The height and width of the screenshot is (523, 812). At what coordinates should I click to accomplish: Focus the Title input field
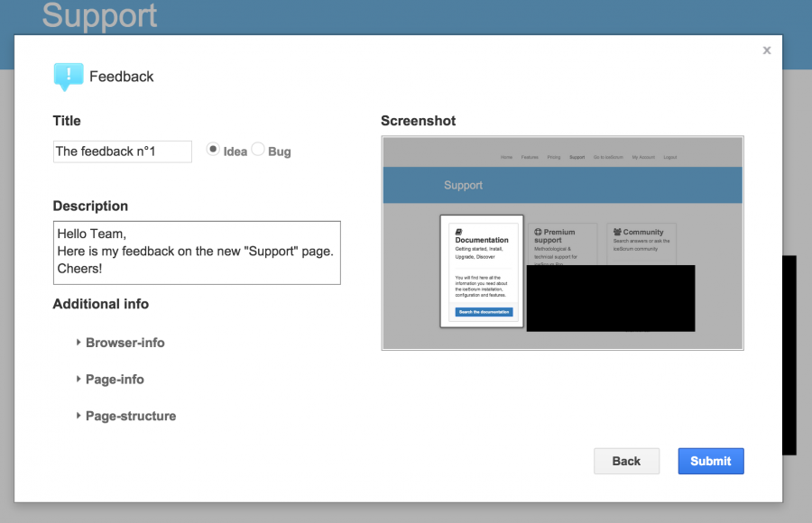click(122, 151)
